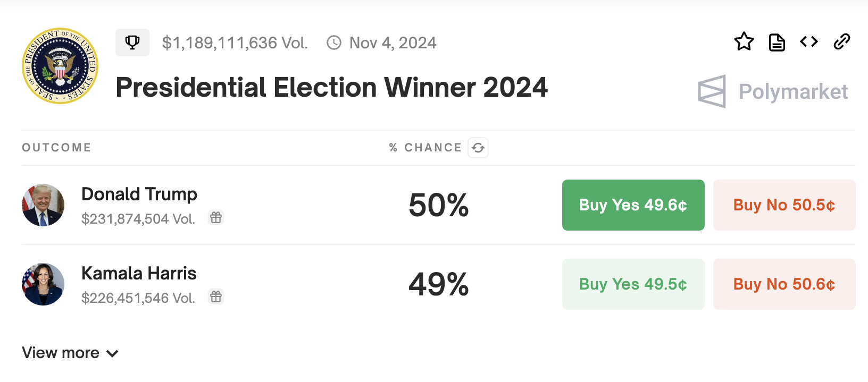Click the gift icon next to Trump's volume
The image size is (868, 382).
(x=216, y=217)
